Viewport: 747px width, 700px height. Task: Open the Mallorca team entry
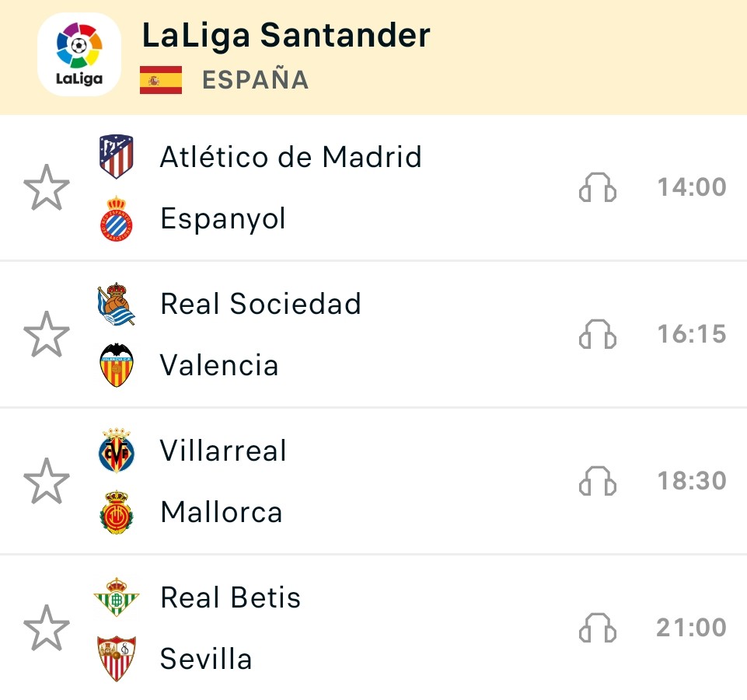(222, 512)
